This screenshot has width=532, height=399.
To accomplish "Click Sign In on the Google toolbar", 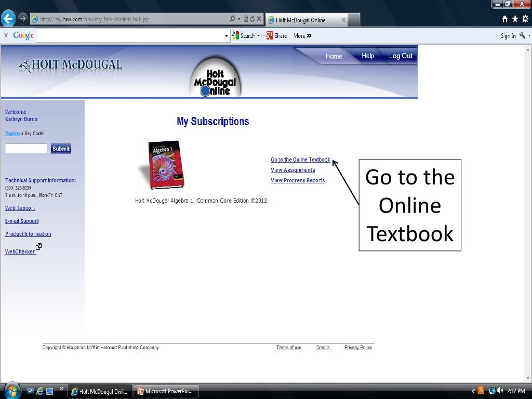I will (x=508, y=36).
